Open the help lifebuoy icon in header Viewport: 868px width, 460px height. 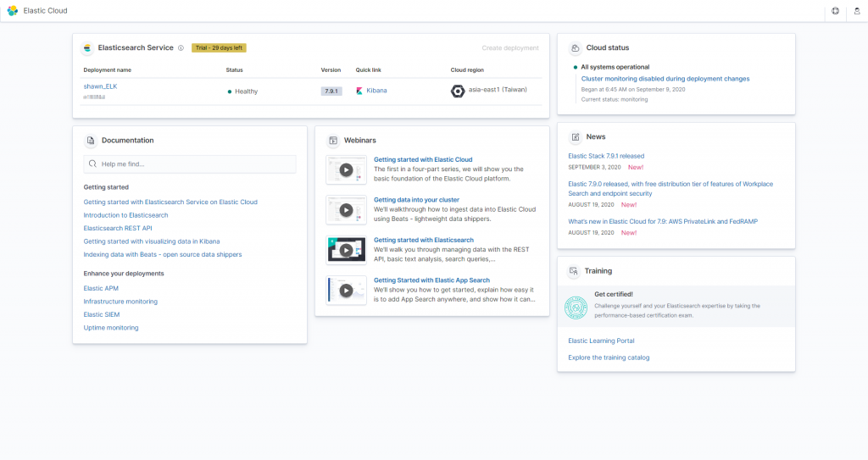click(835, 10)
